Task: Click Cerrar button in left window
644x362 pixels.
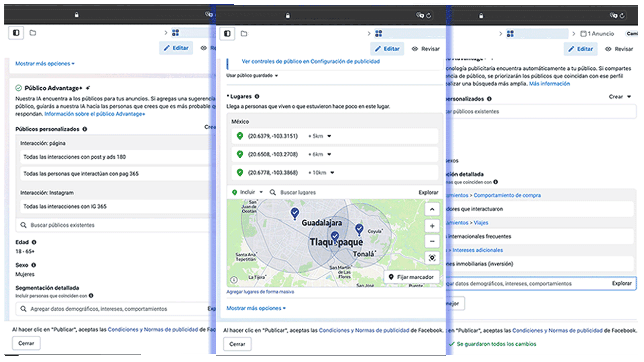Action: (x=26, y=343)
